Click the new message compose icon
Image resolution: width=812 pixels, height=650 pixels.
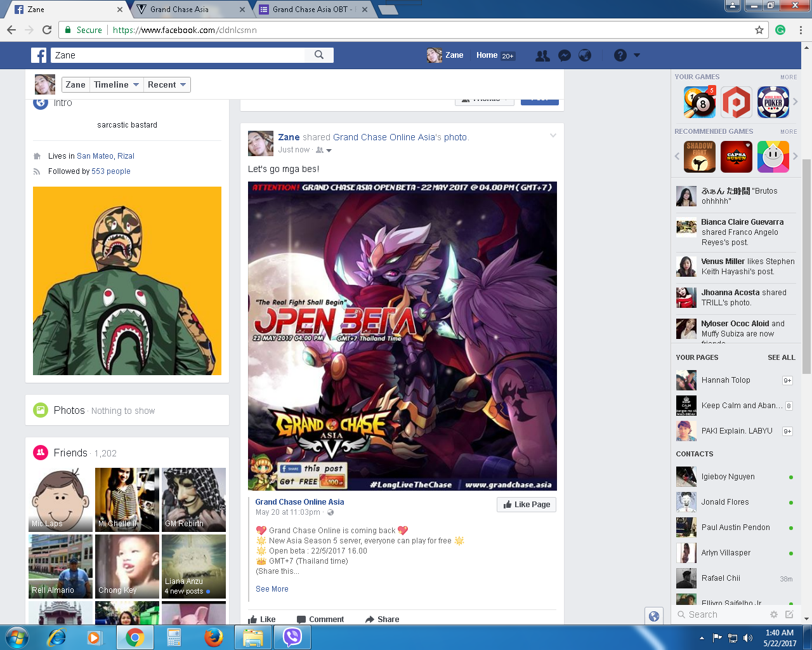789,614
